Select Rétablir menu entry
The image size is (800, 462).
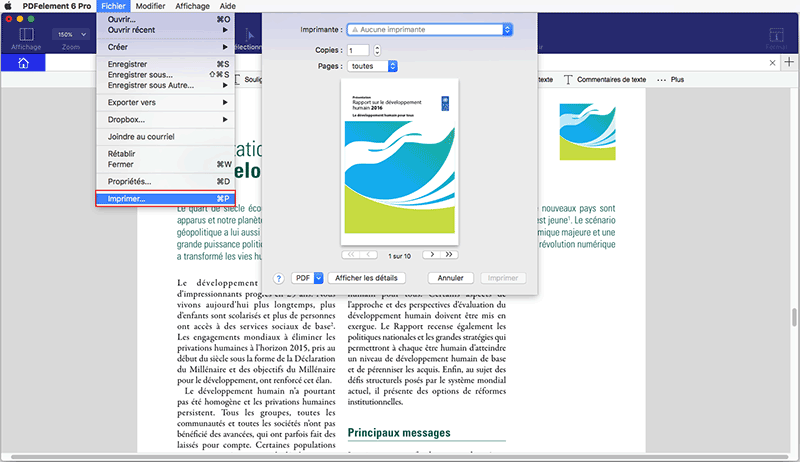click(x=165, y=154)
